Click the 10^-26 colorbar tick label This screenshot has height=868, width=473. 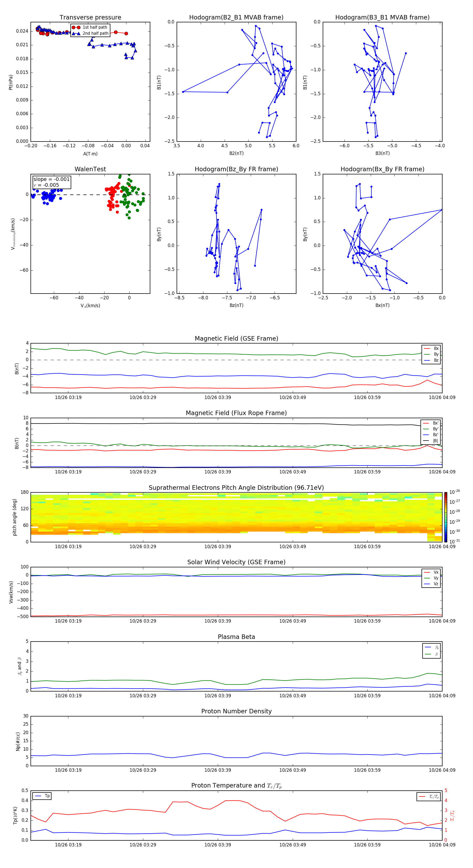pyautogui.click(x=455, y=492)
